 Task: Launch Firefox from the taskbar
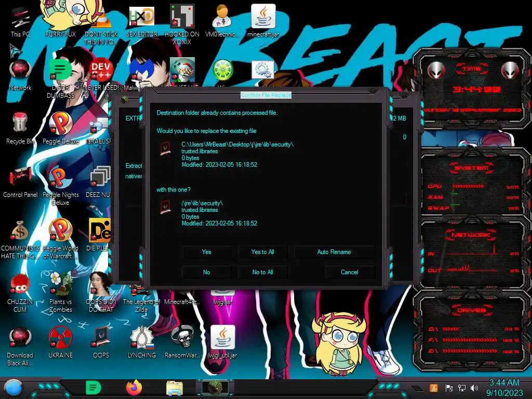tap(134, 388)
